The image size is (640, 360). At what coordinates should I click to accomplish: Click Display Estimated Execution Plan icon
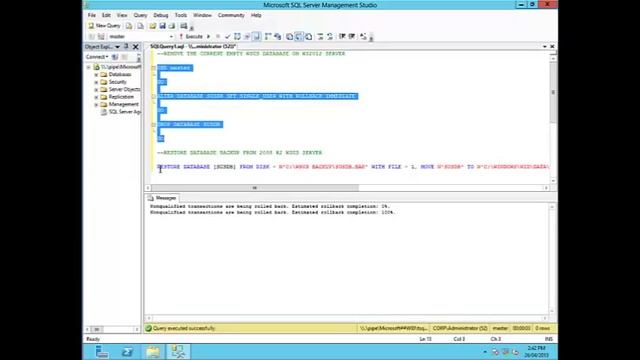coord(238,36)
